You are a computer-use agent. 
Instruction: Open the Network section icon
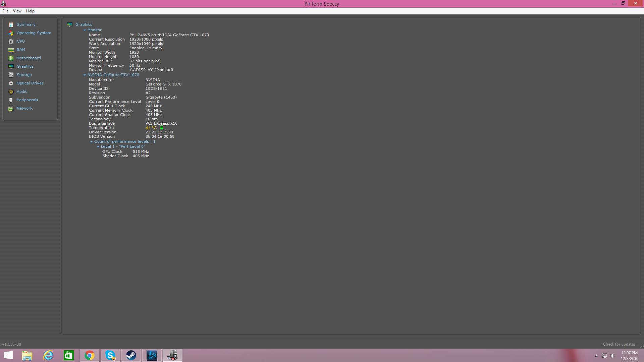11,108
